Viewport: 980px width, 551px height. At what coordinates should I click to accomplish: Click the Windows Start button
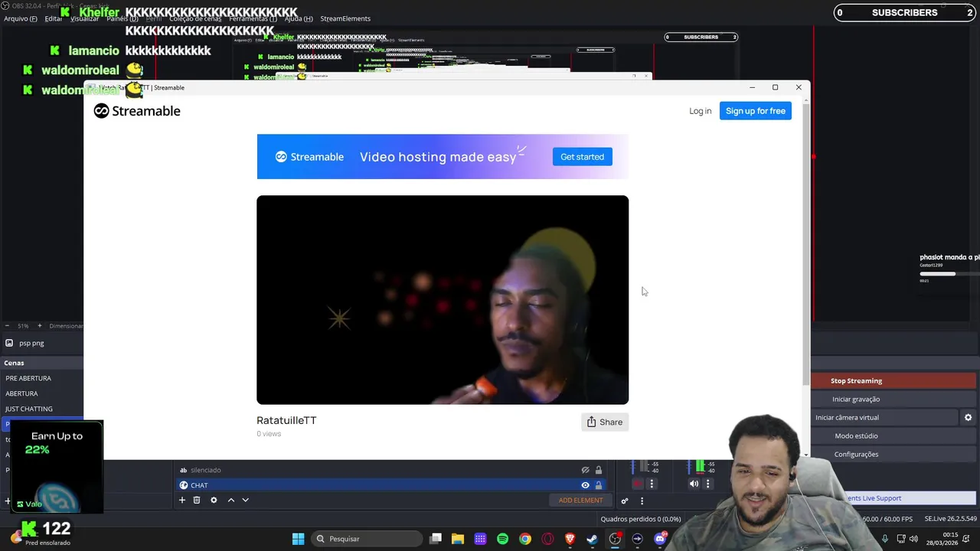click(298, 539)
